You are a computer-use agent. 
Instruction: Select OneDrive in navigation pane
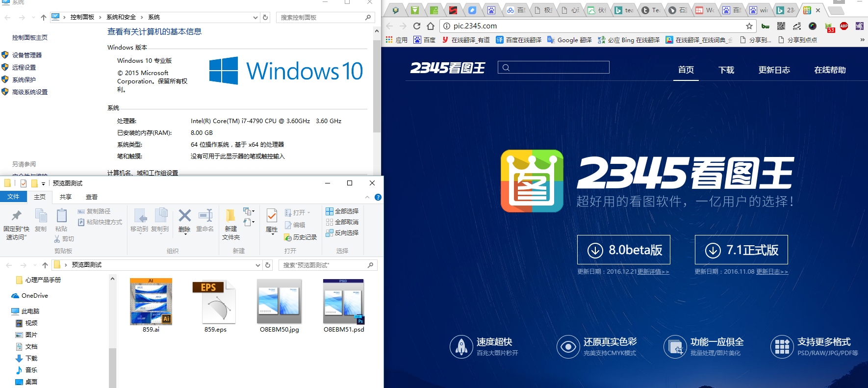pos(35,296)
